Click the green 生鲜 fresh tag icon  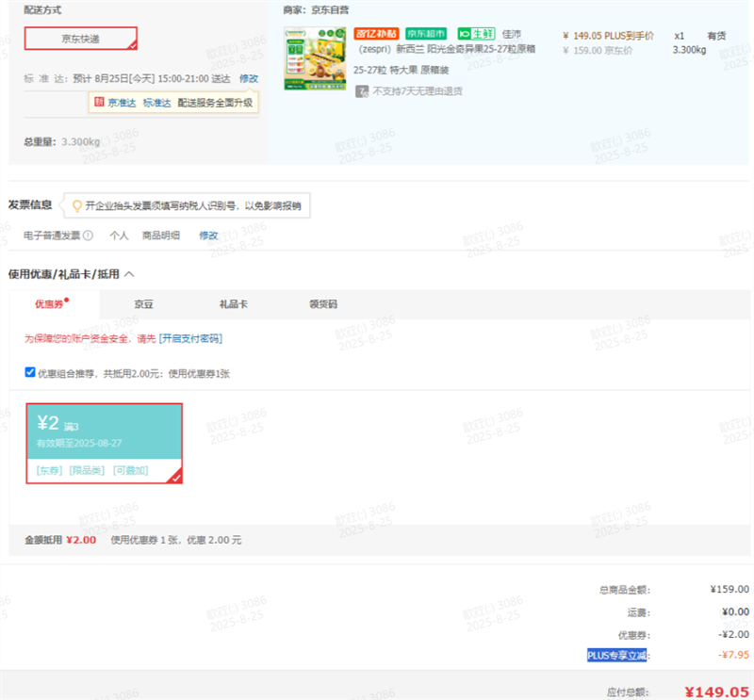[477, 35]
